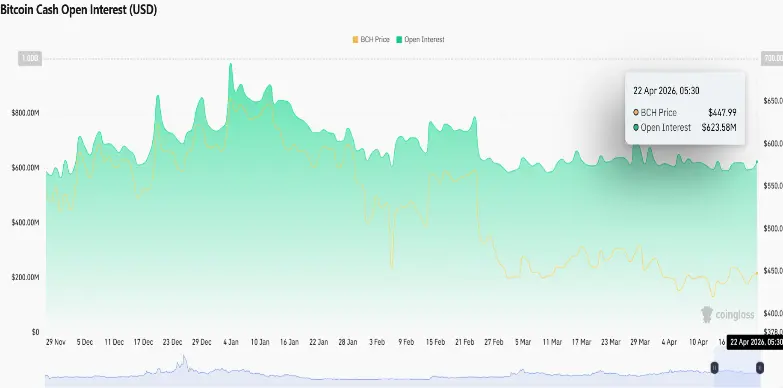Image resolution: width=783 pixels, height=388 pixels.
Task: Click the 29 Mar date on the x-axis
Action: 640,342
